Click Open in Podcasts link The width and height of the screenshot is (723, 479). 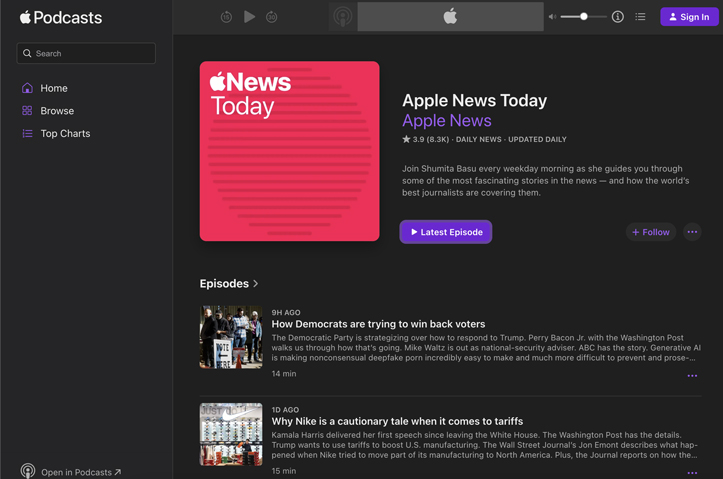81,472
